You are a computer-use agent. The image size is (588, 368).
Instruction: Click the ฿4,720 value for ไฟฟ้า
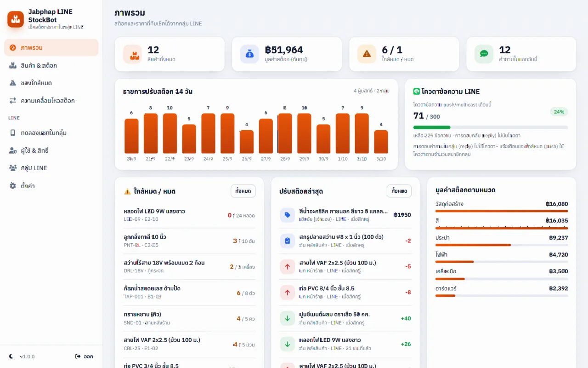(559, 254)
